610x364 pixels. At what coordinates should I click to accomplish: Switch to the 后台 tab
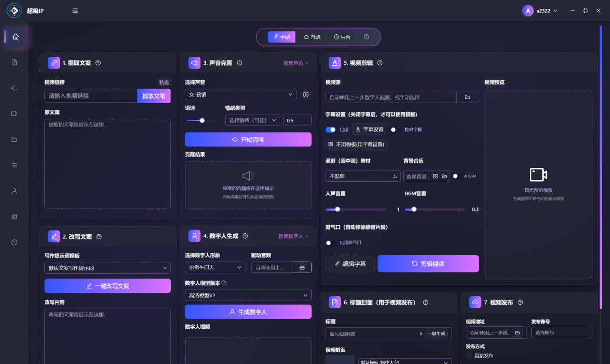pos(342,37)
